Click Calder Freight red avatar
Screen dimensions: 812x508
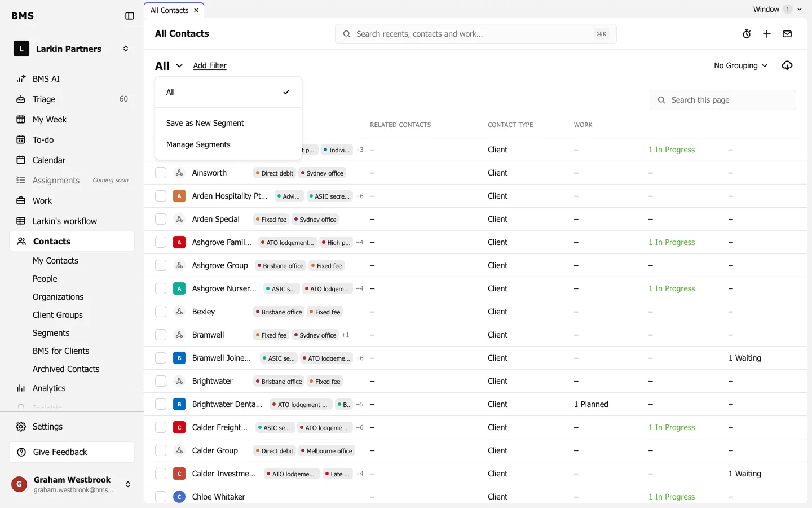point(179,427)
